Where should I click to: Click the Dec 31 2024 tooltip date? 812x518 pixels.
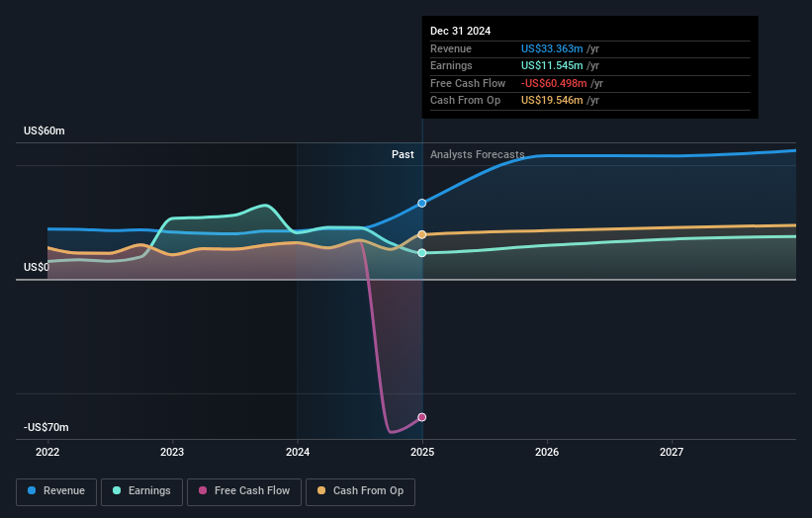(460, 31)
